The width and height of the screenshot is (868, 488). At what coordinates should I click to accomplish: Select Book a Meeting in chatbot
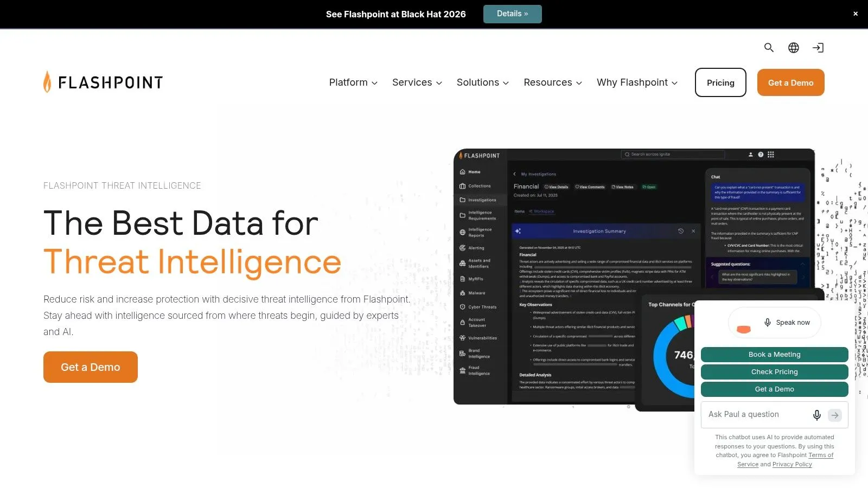[x=775, y=355]
